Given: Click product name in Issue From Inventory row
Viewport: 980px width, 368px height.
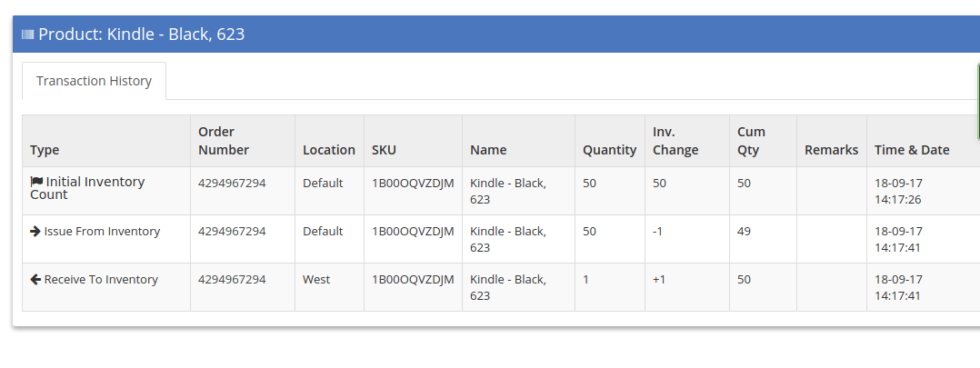Looking at the screenshot, I should pos(508,239).
